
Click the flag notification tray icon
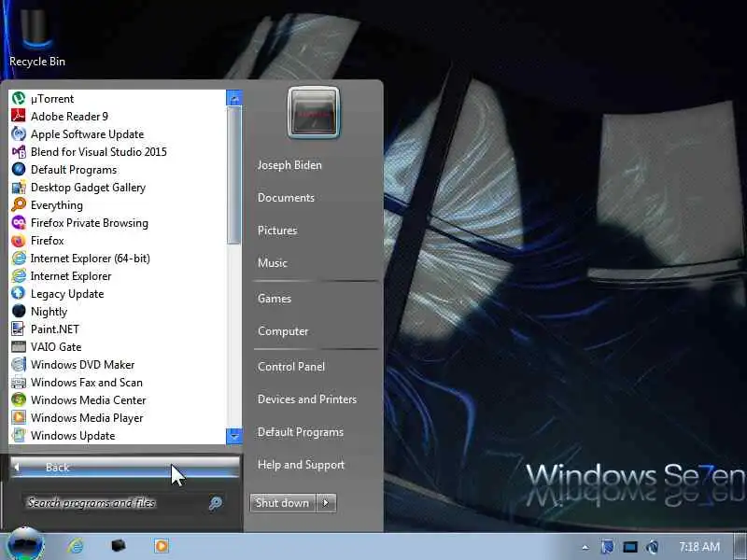pyautogui.click(x=608, y=547)
